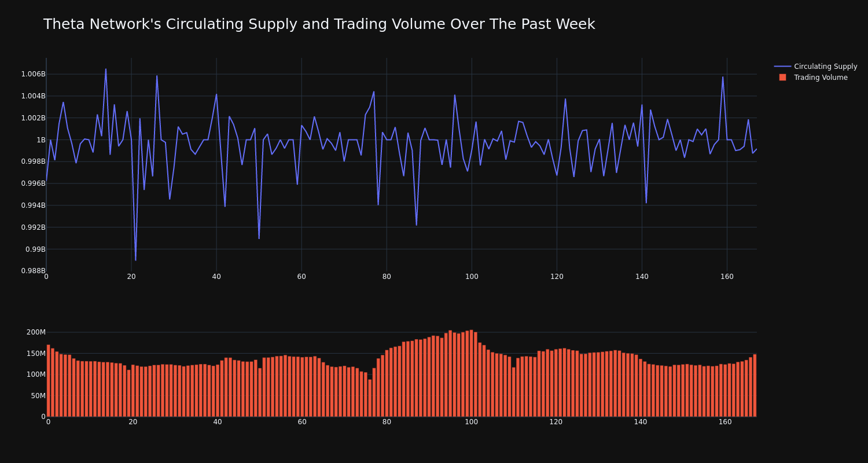Click the blue Circulating Supply legend line
868x463 pixels.
[782, 67]
